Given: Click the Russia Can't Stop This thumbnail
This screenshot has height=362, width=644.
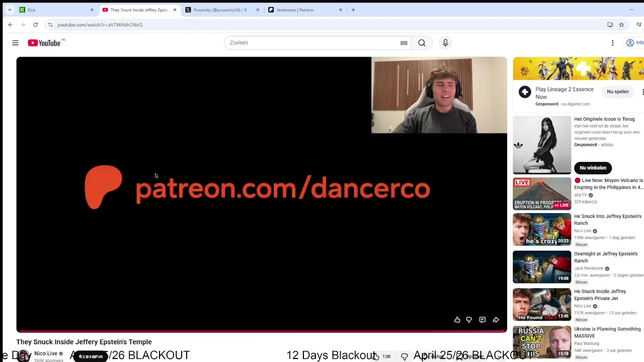Looking at the screenshot, I should (542, 342).
